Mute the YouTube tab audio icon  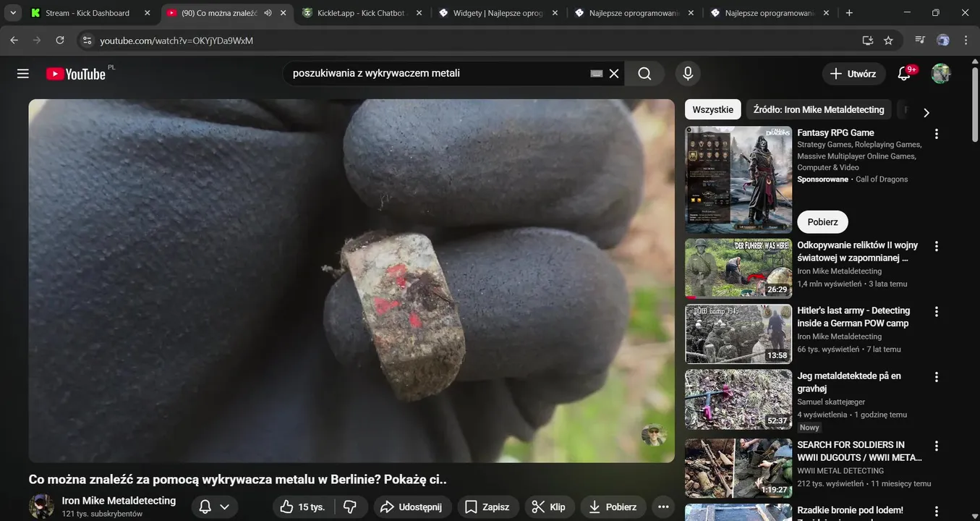click(268, 13)
